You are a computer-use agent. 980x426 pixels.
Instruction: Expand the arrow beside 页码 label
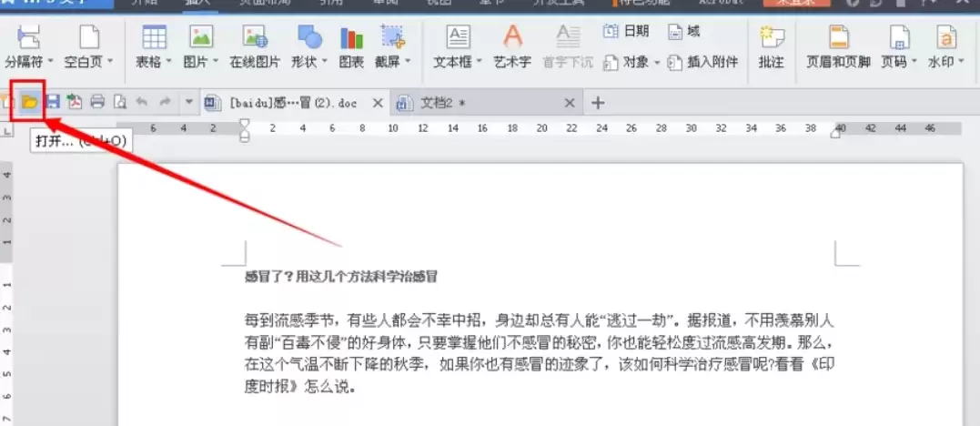point(914,62)
